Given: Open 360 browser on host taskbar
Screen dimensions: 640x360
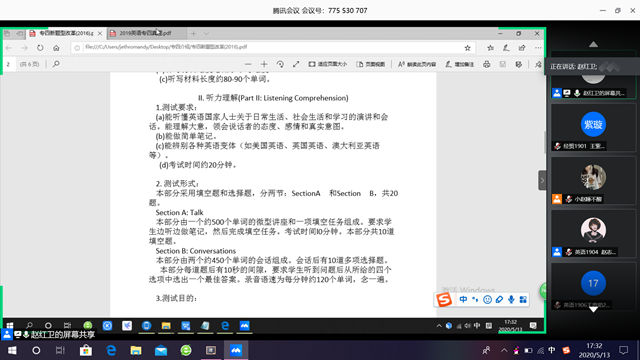Looking at the screenshot, I should click(186, 351).
